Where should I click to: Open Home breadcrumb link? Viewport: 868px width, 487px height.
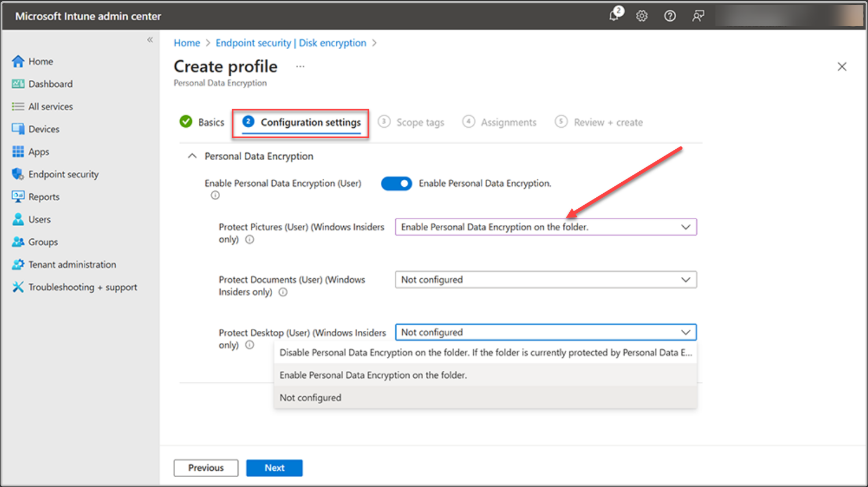pyautogui.click(x=187, y=43)
